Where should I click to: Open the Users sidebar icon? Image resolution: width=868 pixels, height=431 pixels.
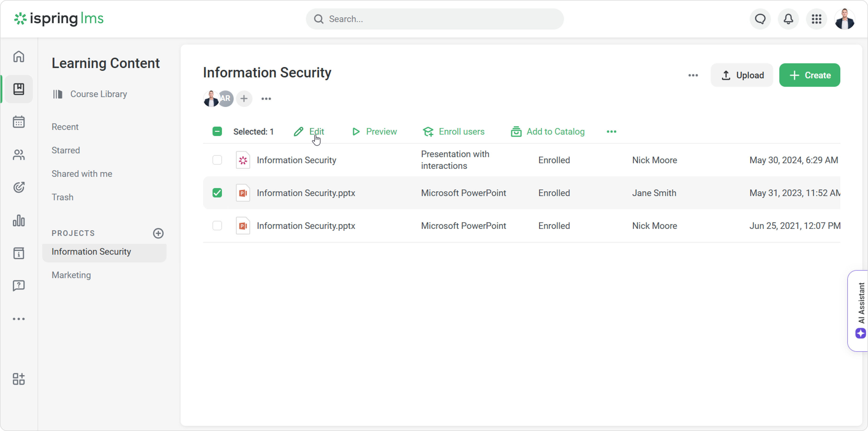click(19, 155)
